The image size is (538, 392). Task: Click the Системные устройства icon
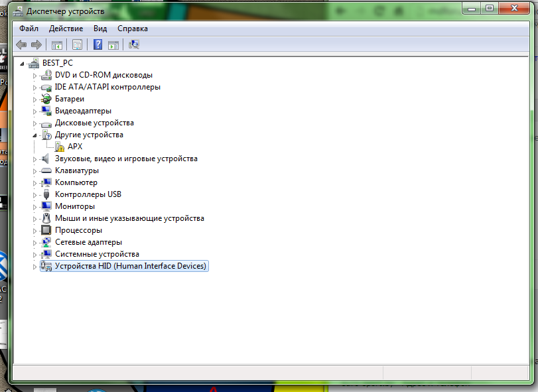[x=46, y=254]
